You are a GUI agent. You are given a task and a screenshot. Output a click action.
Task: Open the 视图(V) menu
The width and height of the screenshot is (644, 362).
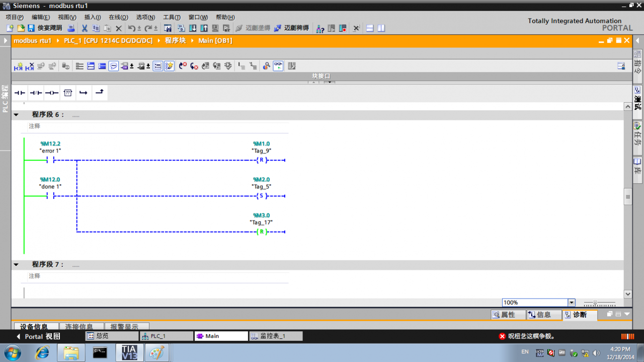(x=66, y=17)
